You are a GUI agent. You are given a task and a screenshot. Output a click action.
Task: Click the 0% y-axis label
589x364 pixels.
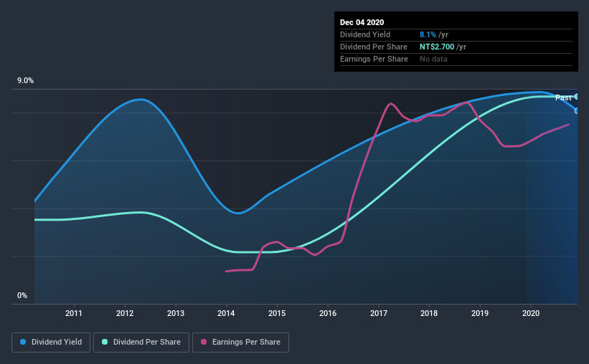point(22,296)
